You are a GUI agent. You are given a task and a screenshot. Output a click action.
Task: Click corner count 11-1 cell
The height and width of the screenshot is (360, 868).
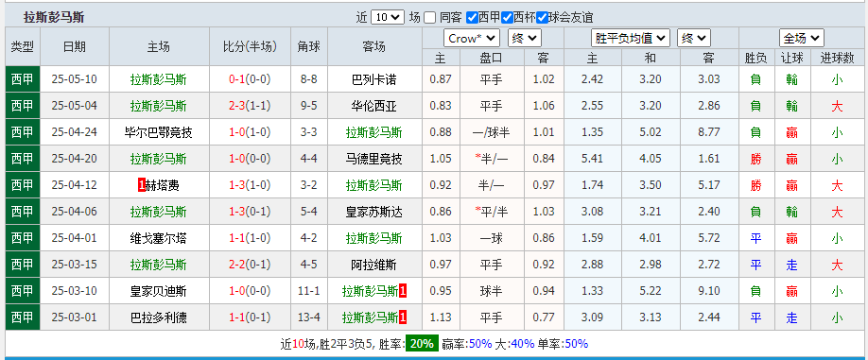point(309,291)
